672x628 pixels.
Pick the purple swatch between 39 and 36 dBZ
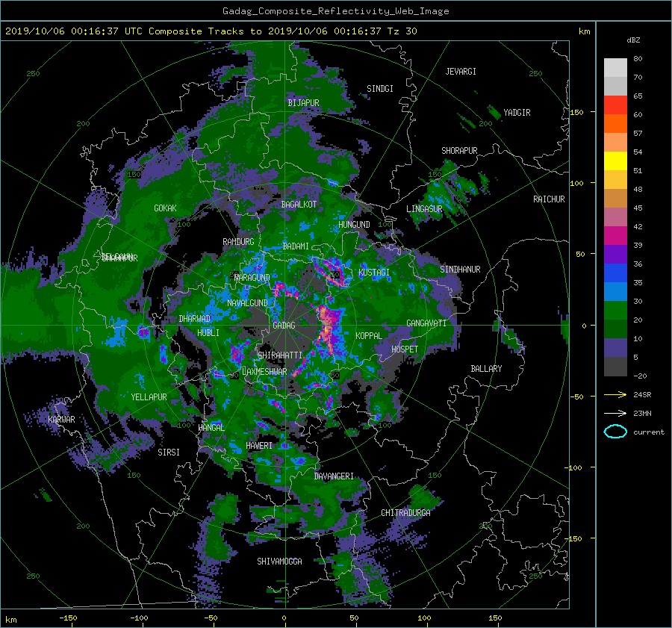tap(615, 254)
